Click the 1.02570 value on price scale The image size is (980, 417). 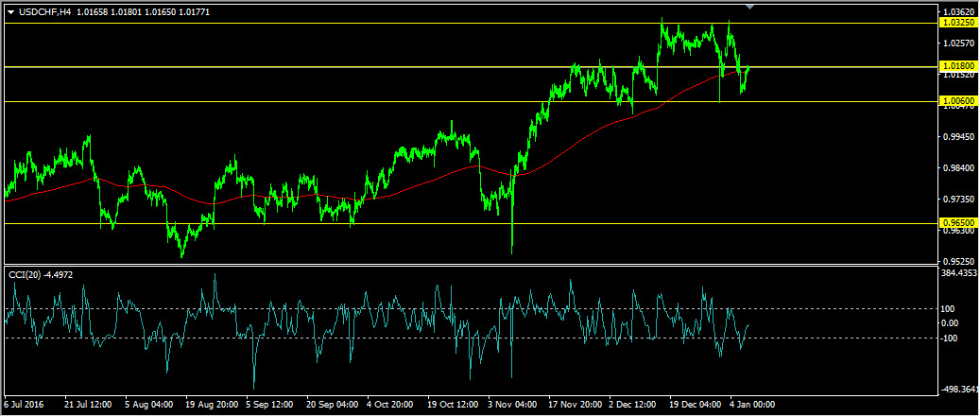[957, 43]
